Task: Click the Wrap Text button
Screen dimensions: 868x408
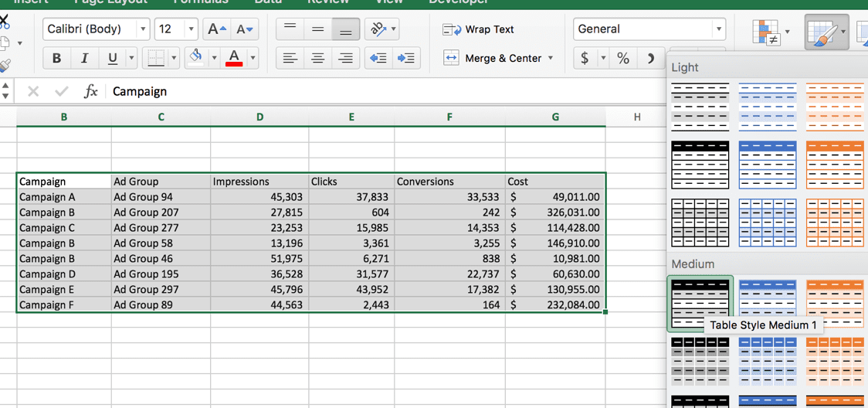Action: pyautogui.click(x=478, y=29)
